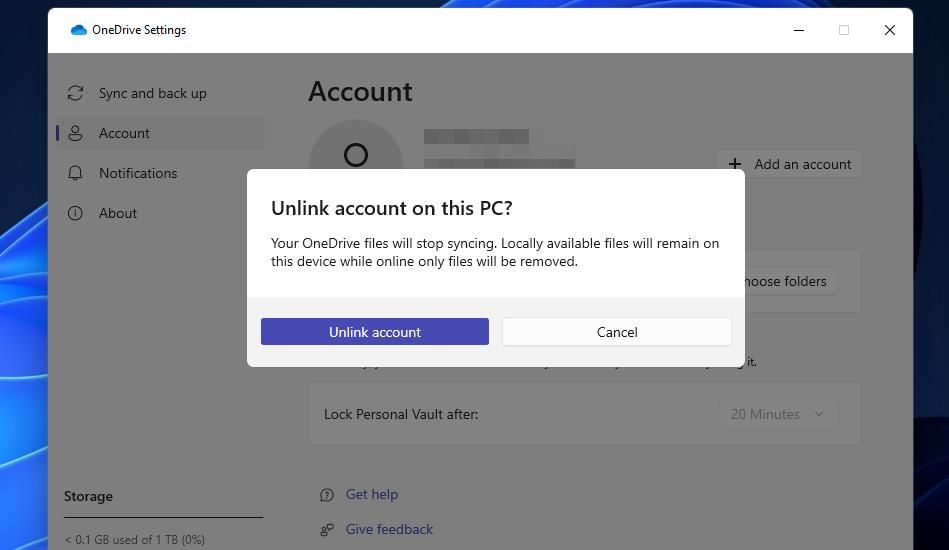Expand the Lock Personal Vault 20 Minutes dropdown
The width and height of the screenshot is (949, 550).
point(777,414)
